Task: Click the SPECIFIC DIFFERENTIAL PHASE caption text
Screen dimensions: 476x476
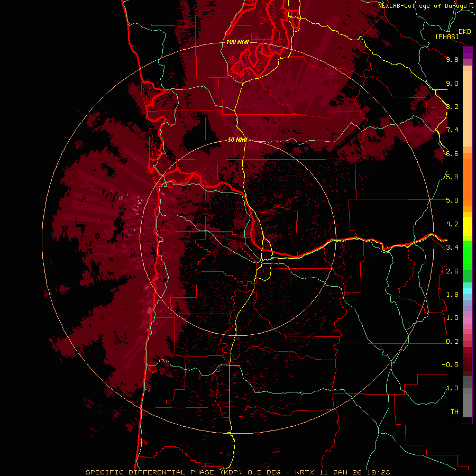Action: click(150, 472)
